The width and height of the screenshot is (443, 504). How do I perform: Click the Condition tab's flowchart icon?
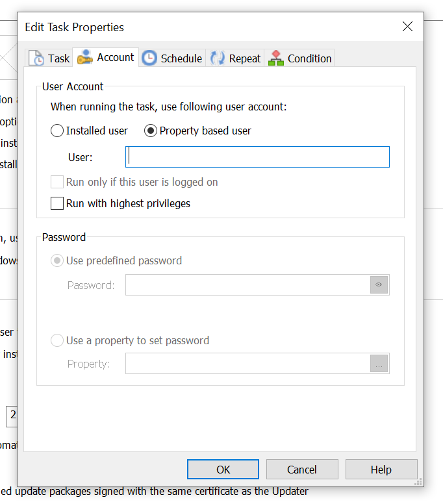pyautogui.click(x=276, y=58)
